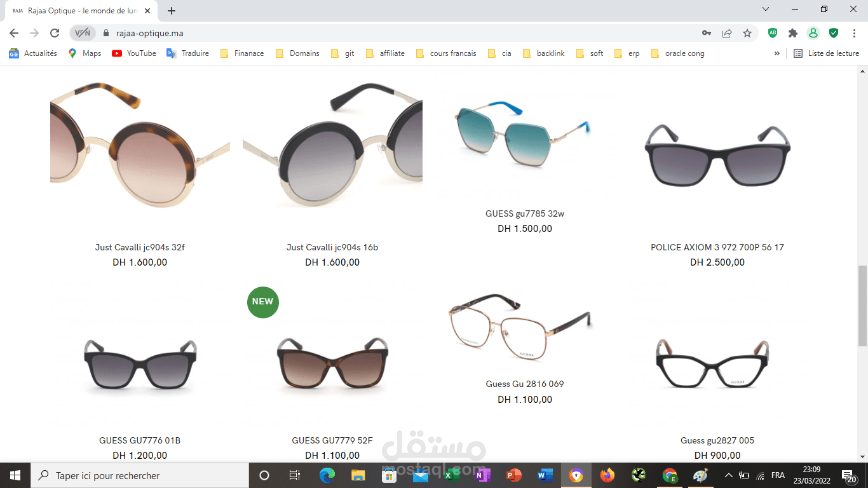The height and width of the screenshot is (488, 868).
Task: Expand git bookmark folder
Action: click(343, 53)
